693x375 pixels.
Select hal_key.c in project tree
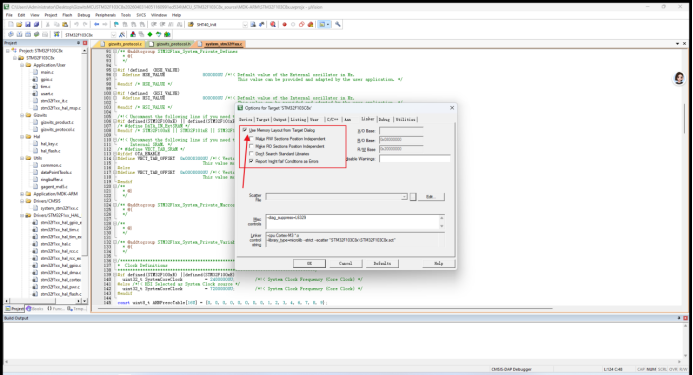[49, 144]
